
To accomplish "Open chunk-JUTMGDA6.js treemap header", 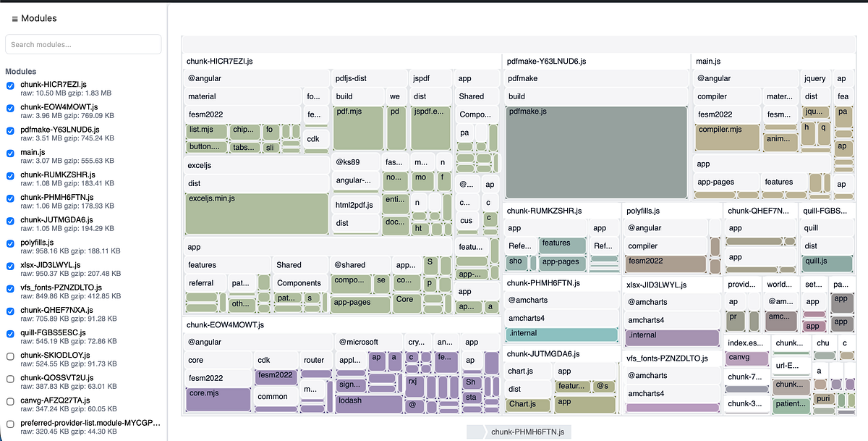I will [561, 354].
